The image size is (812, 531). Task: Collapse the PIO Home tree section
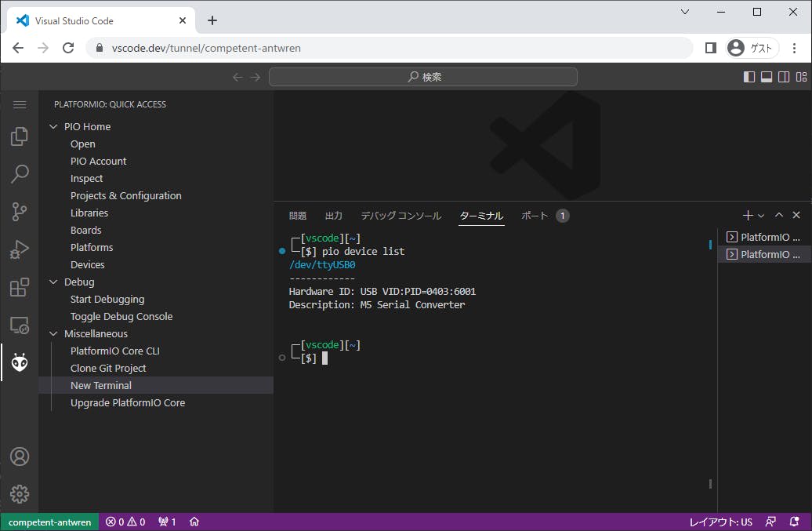click(x=53, y=126)
